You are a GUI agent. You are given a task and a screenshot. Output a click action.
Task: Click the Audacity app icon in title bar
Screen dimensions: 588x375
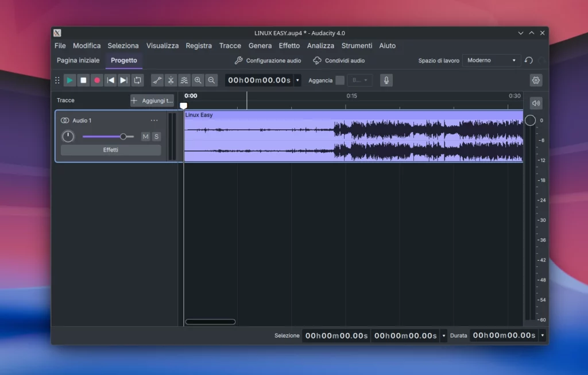tap(57, 33)
